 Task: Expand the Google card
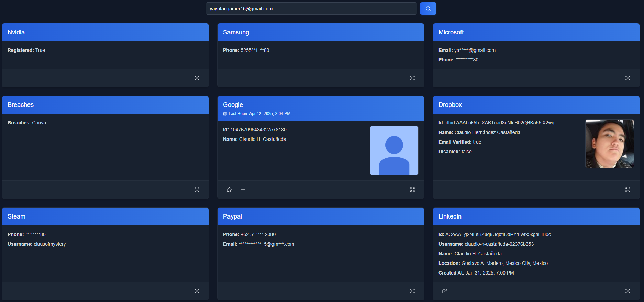coord(412,190)
